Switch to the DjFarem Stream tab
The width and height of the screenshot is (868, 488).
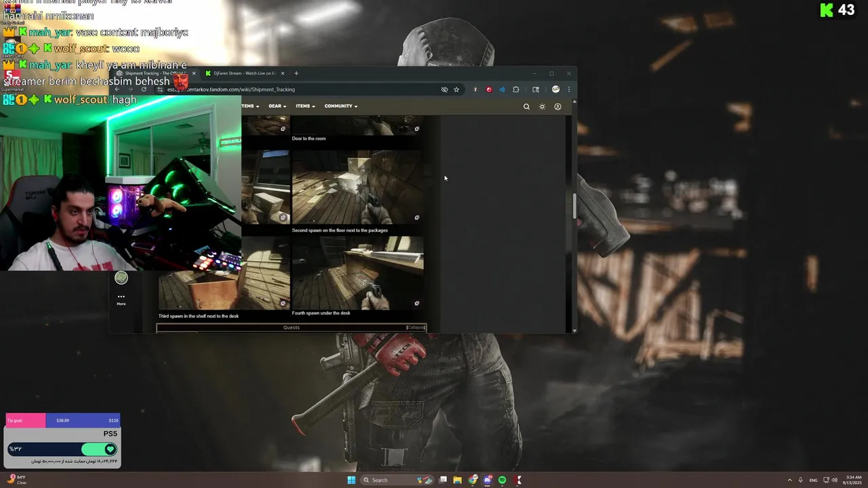[245, 73]
